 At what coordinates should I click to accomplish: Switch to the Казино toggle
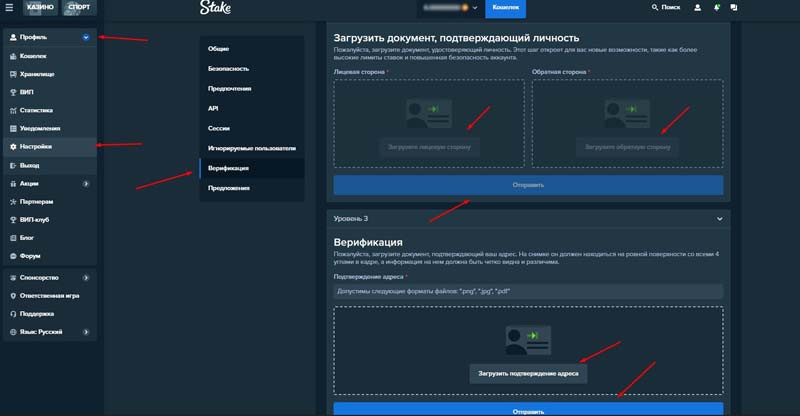[26, 8]
